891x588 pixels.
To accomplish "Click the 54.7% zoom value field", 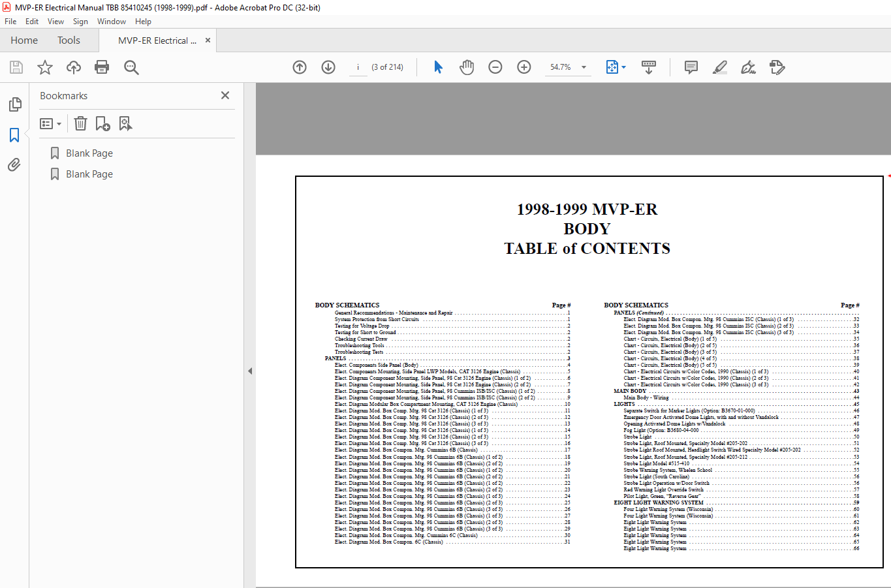I will click(560, 67).
